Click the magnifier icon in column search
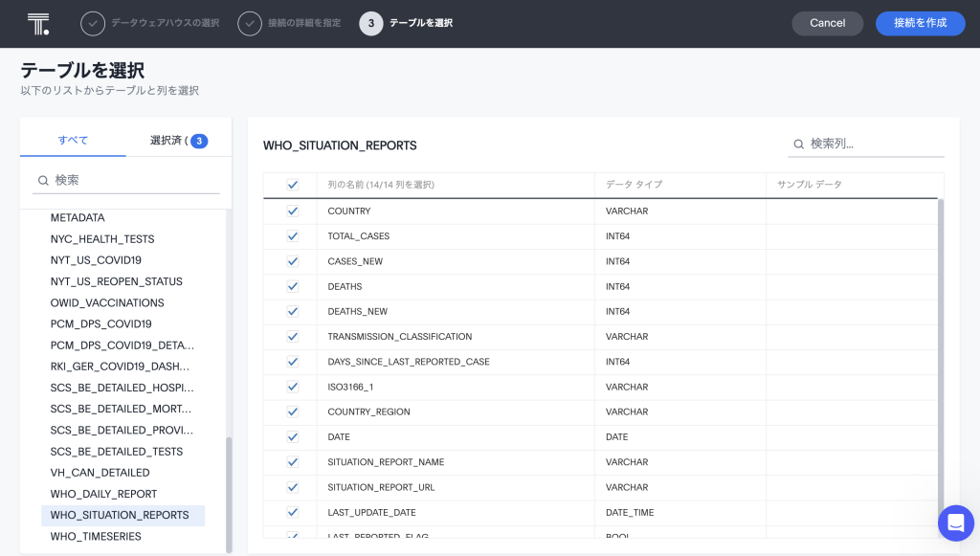 coord(798,145)
